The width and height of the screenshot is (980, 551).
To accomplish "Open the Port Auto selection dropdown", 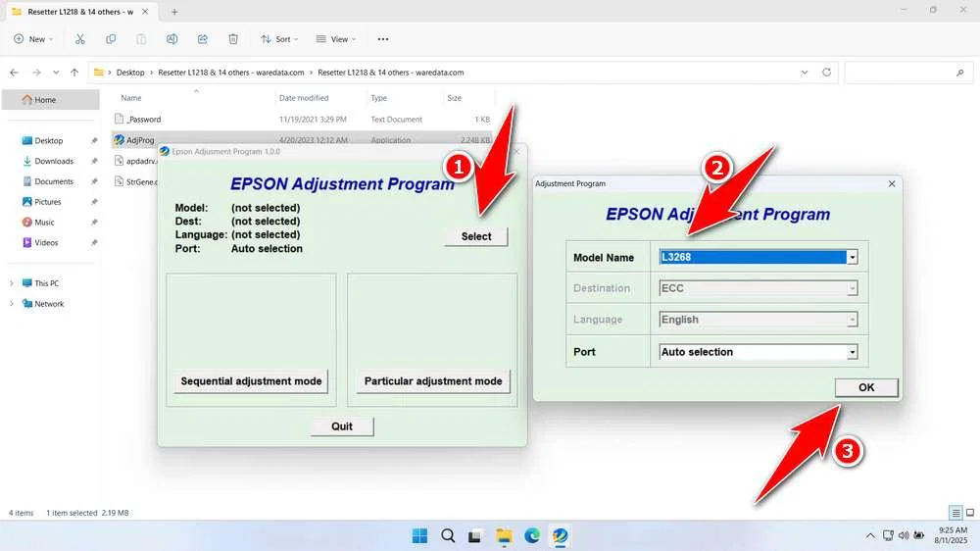I will (x=852, y=352).
